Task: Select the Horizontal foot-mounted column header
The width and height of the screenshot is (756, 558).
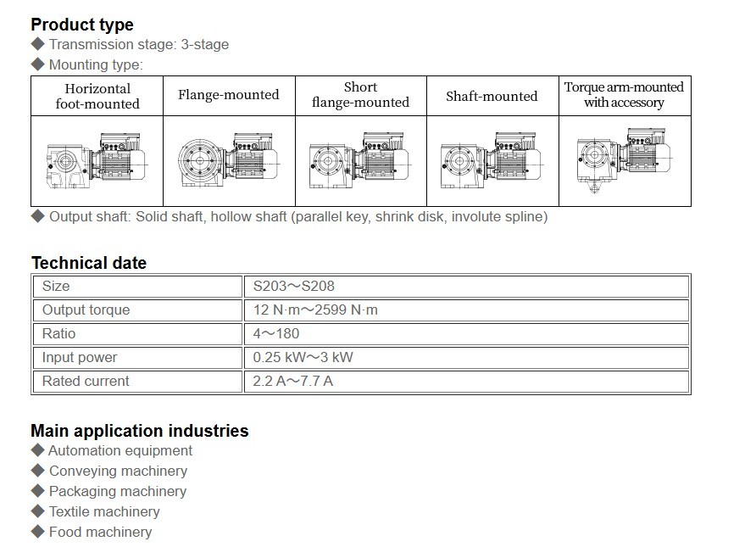Action: click(x=97, y=96)
